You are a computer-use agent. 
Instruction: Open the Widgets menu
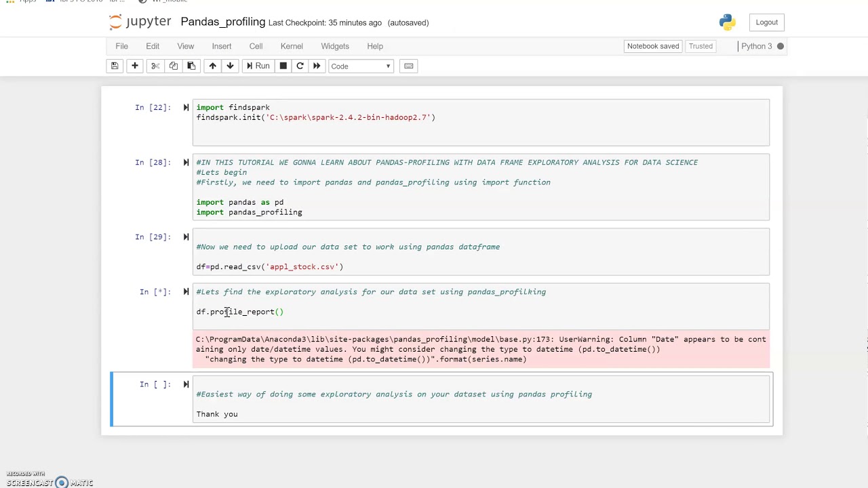coord(335,46)
